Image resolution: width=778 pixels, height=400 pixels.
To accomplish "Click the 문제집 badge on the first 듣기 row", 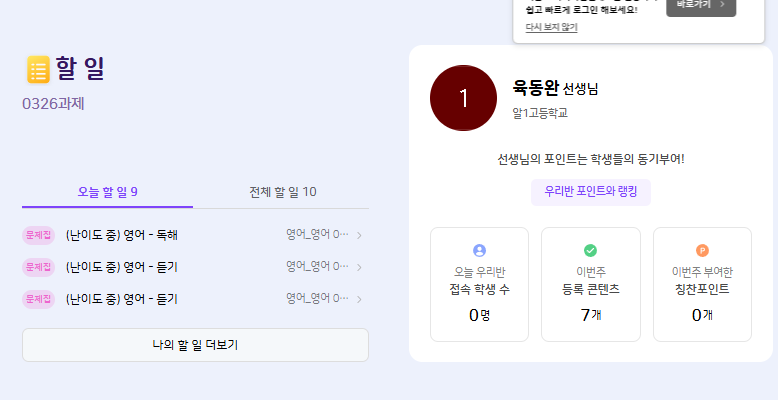I will [39, 267].
